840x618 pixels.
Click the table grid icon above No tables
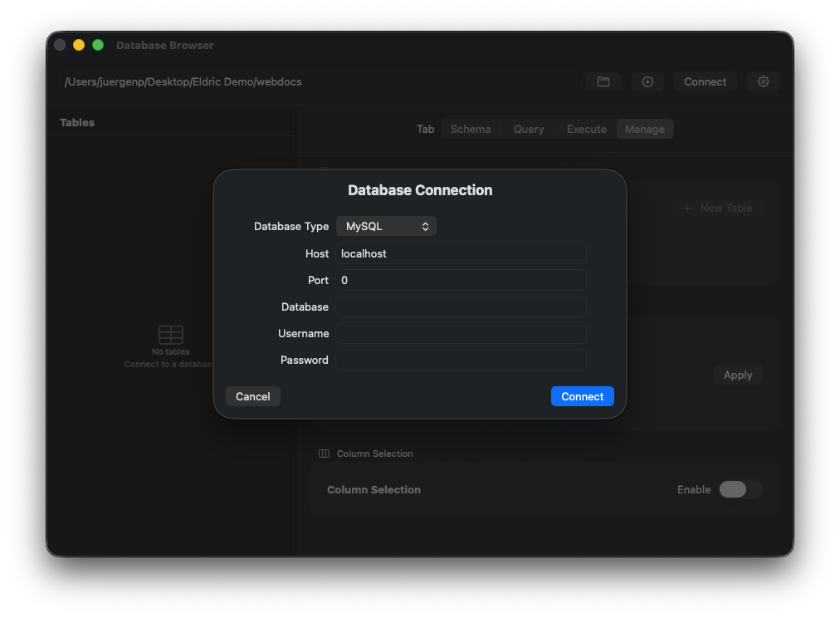coord(170,335)
